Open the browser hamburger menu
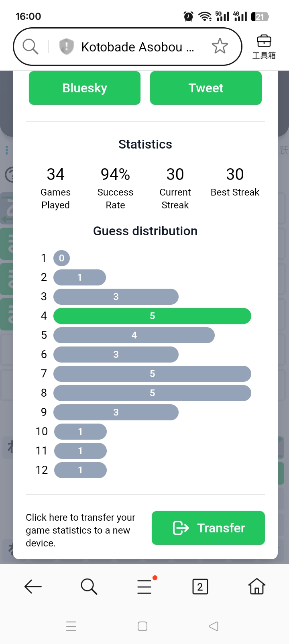Screen dimensions: 289x644 tap(145, 587)
